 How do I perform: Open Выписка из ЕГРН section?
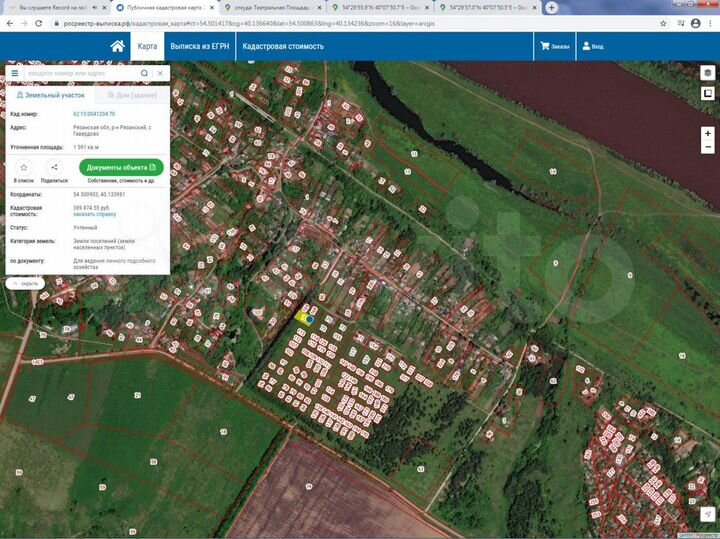(200, 46)
